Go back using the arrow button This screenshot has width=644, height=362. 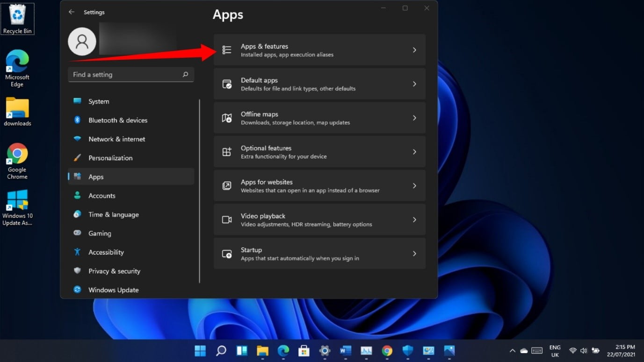click(71, 12)
